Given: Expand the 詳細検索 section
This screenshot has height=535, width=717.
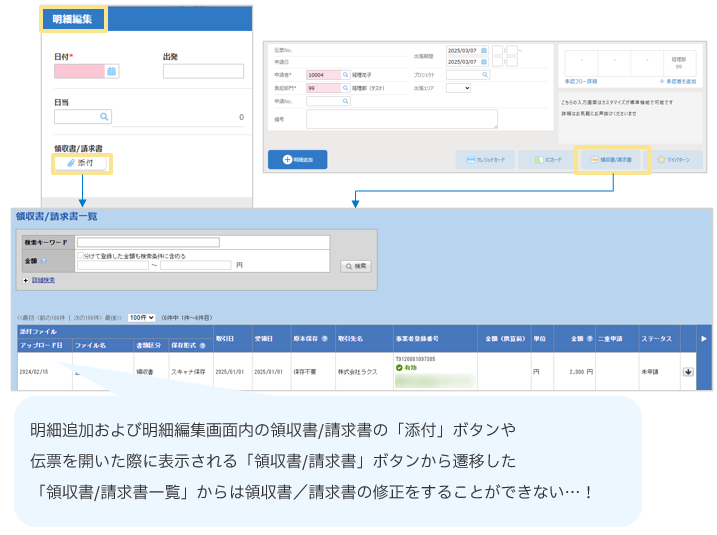Looking at the screenshot, I should pyautogui.click(x=41, y=281).
